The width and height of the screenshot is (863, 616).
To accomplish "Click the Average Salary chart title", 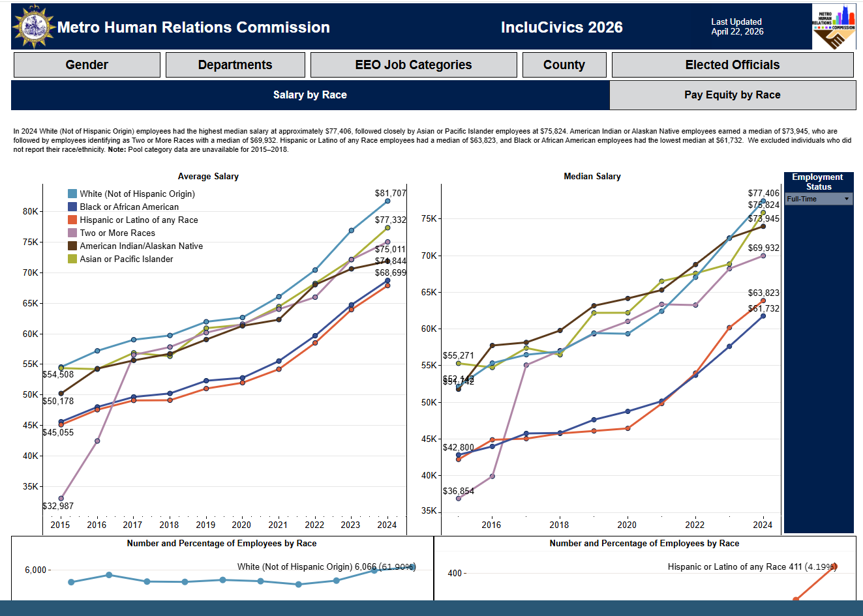I will 208,177.
